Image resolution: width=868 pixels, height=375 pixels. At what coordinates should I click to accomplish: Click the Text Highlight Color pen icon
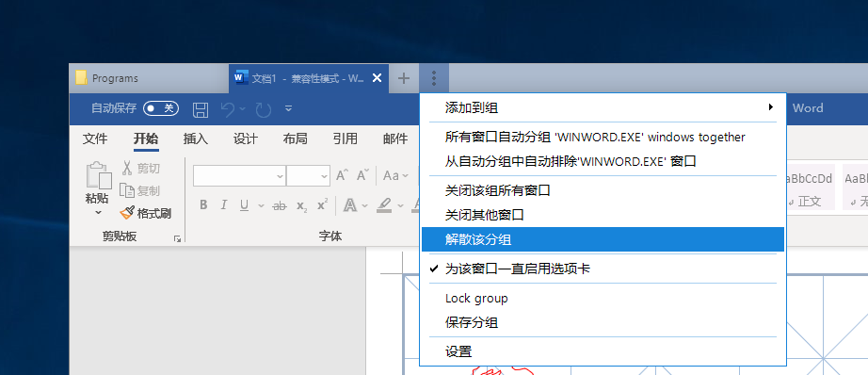(384, 205)
